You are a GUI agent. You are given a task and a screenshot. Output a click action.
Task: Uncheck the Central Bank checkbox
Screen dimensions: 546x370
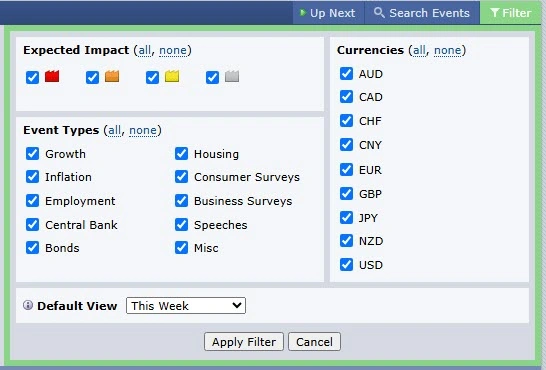click(32, 225)
